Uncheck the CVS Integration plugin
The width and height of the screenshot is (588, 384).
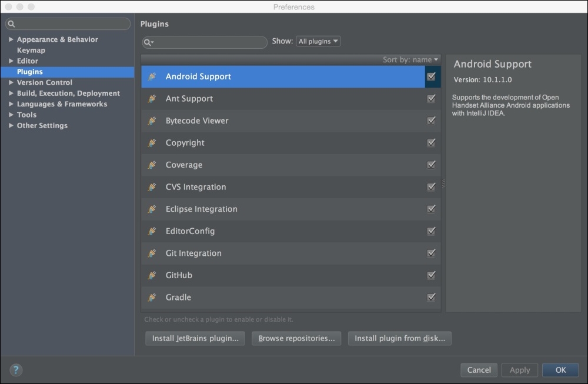(431, 187)
